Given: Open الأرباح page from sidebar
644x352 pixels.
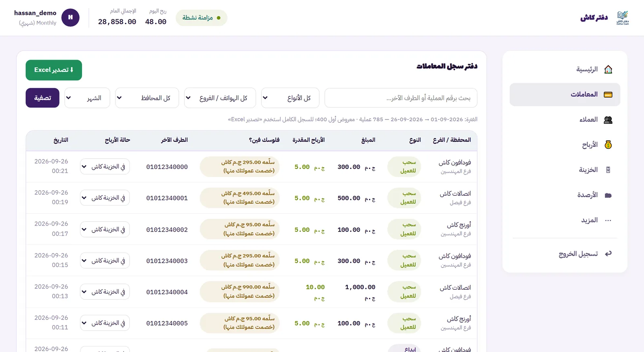Looking at the screenshot, I should point(565,145).
